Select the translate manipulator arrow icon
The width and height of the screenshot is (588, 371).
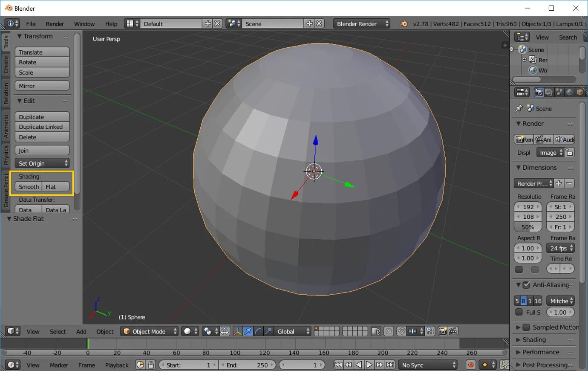pos(248,331)
